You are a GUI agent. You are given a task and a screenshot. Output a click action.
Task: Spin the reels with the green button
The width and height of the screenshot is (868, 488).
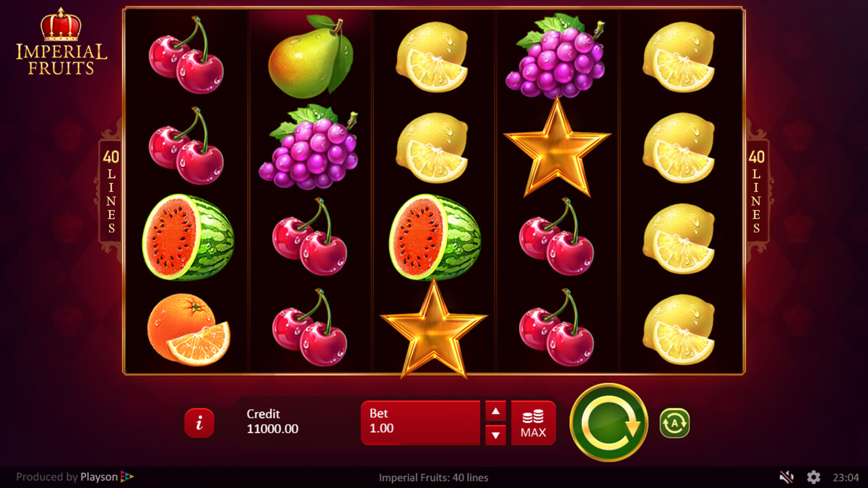click(609, 422)
